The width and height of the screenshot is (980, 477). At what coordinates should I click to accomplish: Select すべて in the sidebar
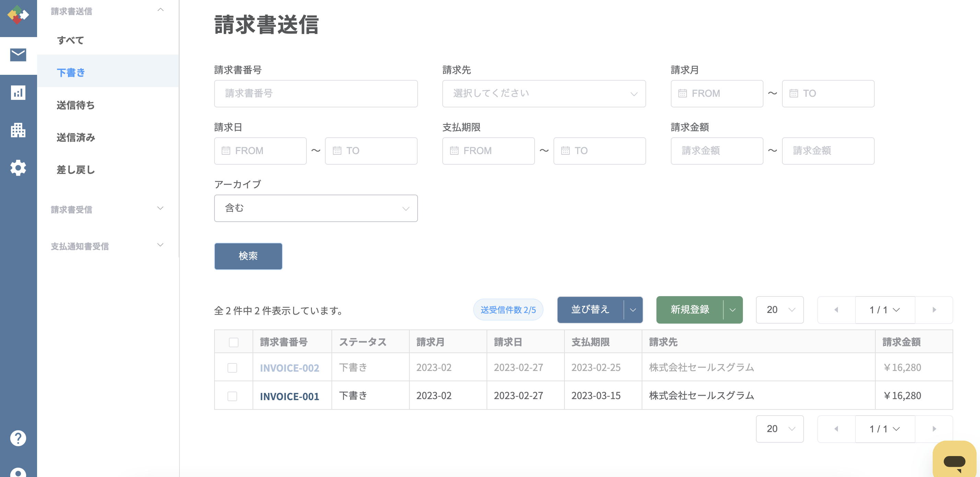click(70, 40)
